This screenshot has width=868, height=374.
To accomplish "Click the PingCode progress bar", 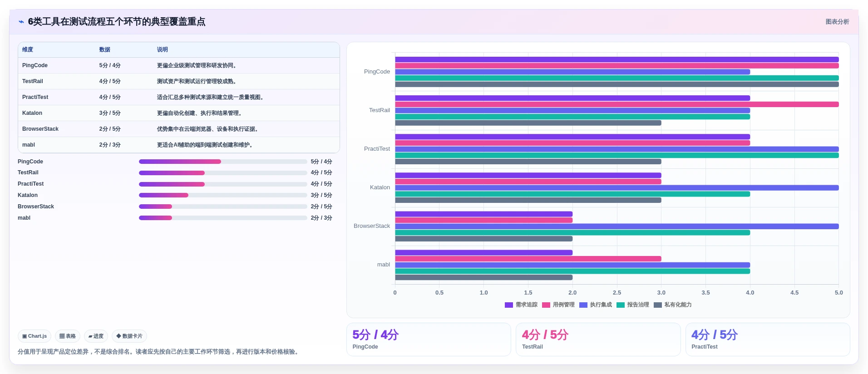I will pos(223,162).
